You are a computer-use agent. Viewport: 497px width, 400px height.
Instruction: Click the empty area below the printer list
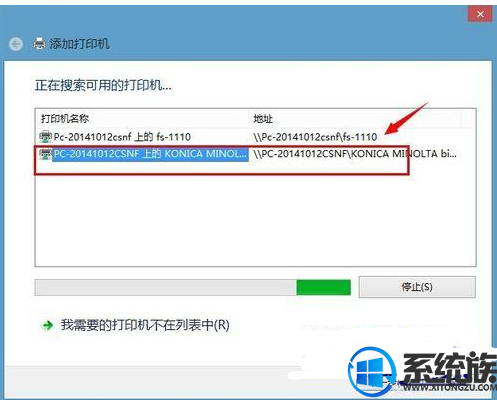click(255, 220)
